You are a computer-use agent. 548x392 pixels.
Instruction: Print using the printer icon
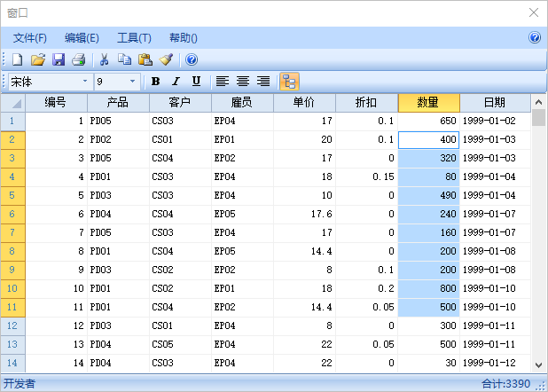(x=79, y=59)
